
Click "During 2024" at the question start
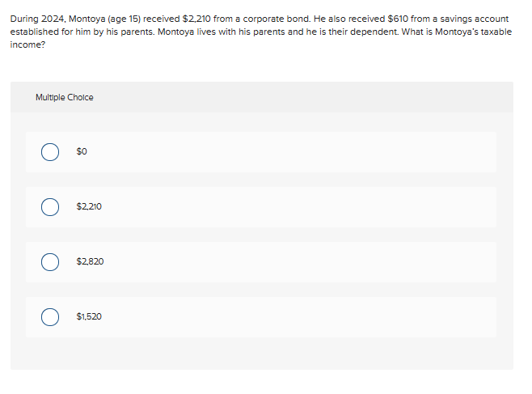pos(32,18)
